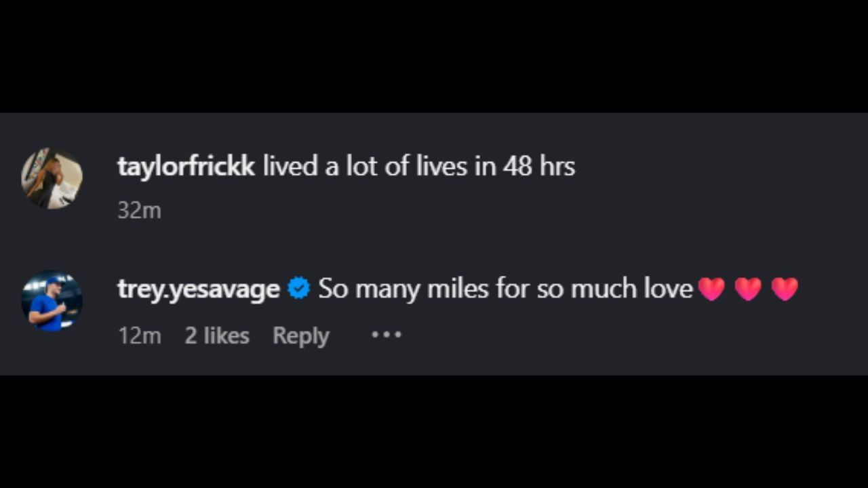Click the first heart emoji
This screenshot has height=488, width=868.
click(711, 289)
